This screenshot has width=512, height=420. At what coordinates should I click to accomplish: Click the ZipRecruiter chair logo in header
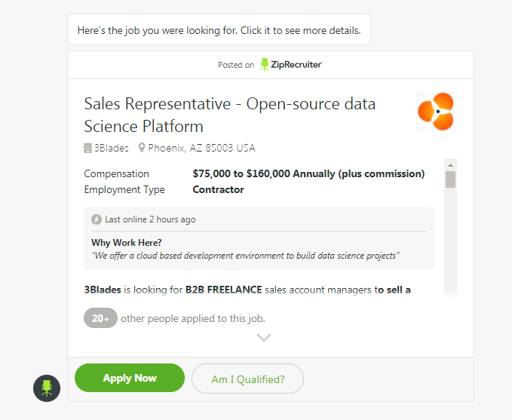click(x=265, y=65)
